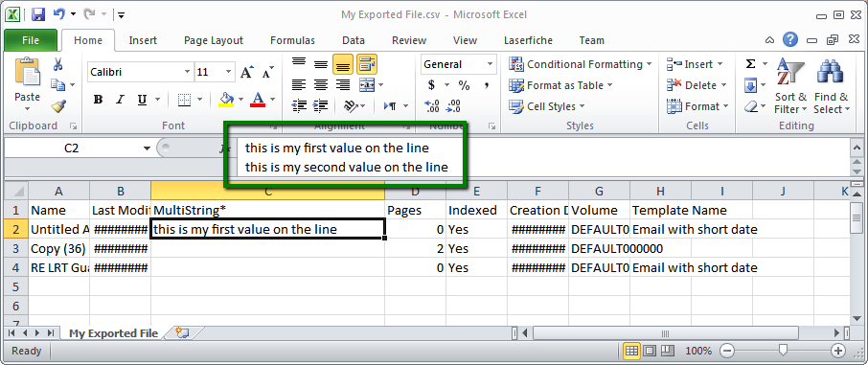Apply borders using the Borders icon
Viewport: 868px width, 365px height.
[x=184, y=101]
